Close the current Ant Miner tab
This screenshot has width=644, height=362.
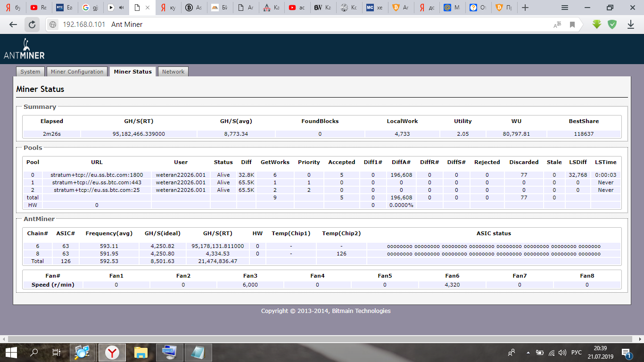148,8
